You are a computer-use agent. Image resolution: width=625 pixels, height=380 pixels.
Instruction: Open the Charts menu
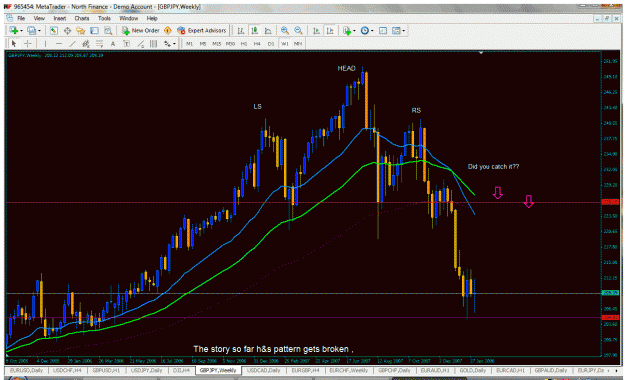[x=82, y=18]
